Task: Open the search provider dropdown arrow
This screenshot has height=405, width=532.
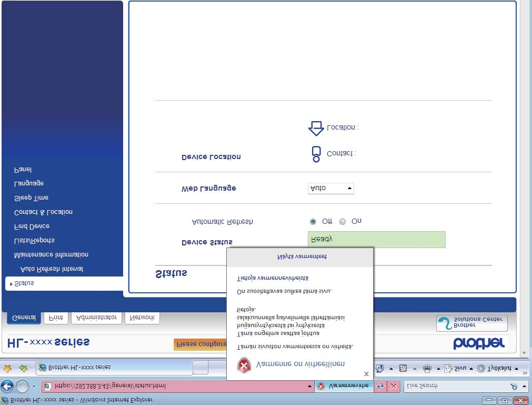Action: 525,387
